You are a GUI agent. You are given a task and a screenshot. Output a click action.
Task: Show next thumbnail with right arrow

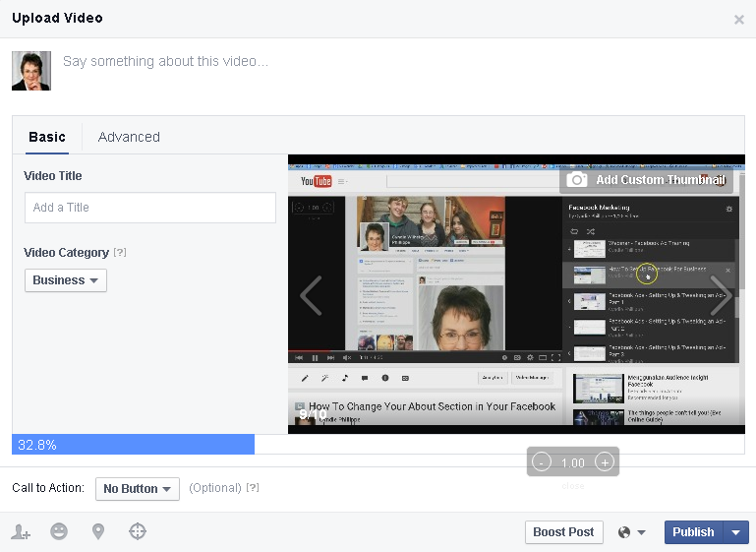pos(722,295)
